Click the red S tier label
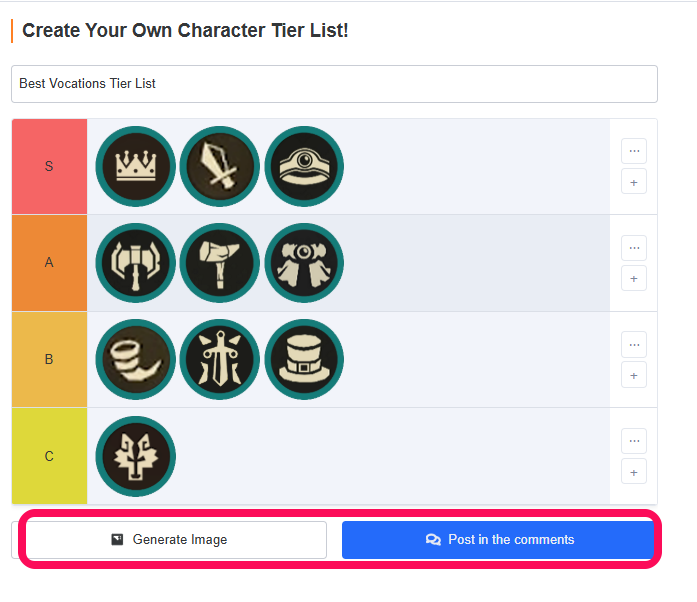The height and width of the screenshot is (602, 697). [x=49, y=166]
